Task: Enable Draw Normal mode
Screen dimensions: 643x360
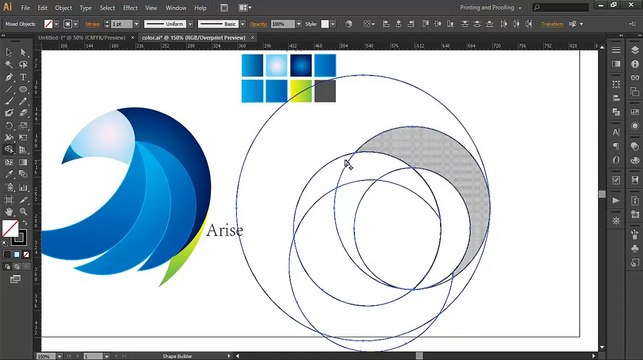Action: tap(7, 267)
